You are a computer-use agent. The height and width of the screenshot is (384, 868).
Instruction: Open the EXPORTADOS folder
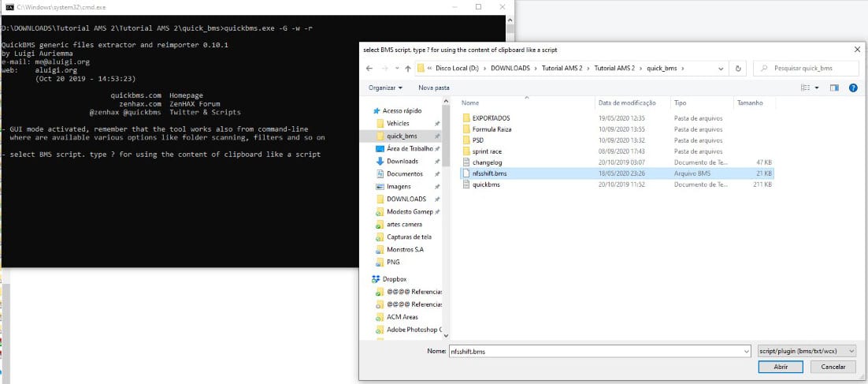[491, 118]
